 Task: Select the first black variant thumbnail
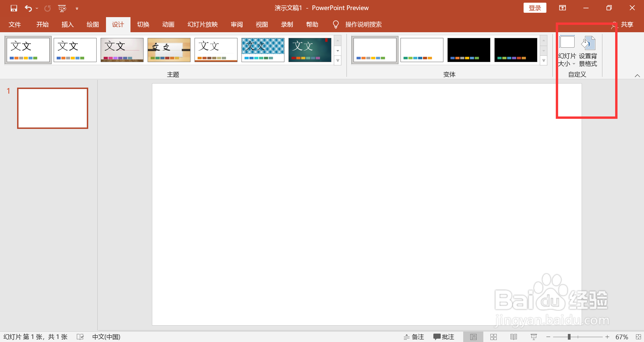[469, 50]
